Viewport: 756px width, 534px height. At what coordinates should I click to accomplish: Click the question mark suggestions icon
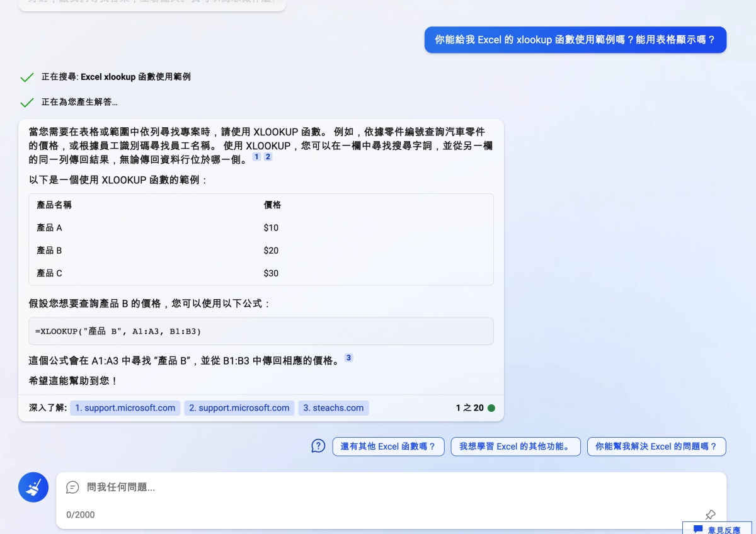(x=318, y=446)
